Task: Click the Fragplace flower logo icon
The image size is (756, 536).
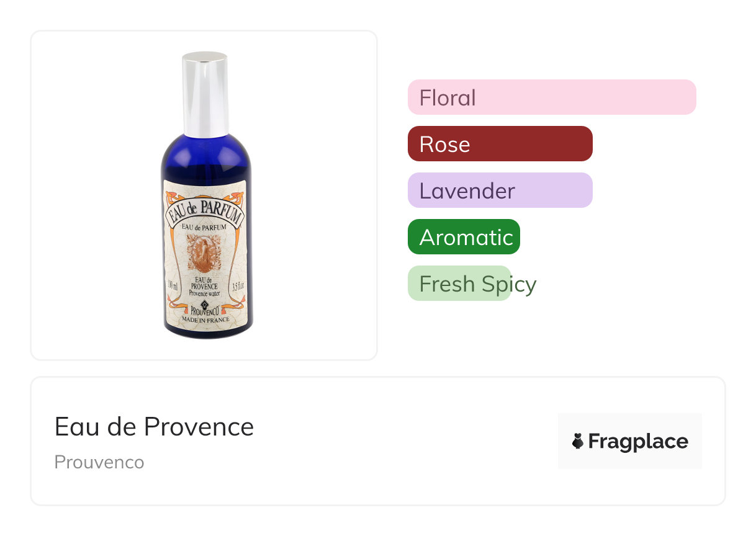Action: tap(578, 441)
